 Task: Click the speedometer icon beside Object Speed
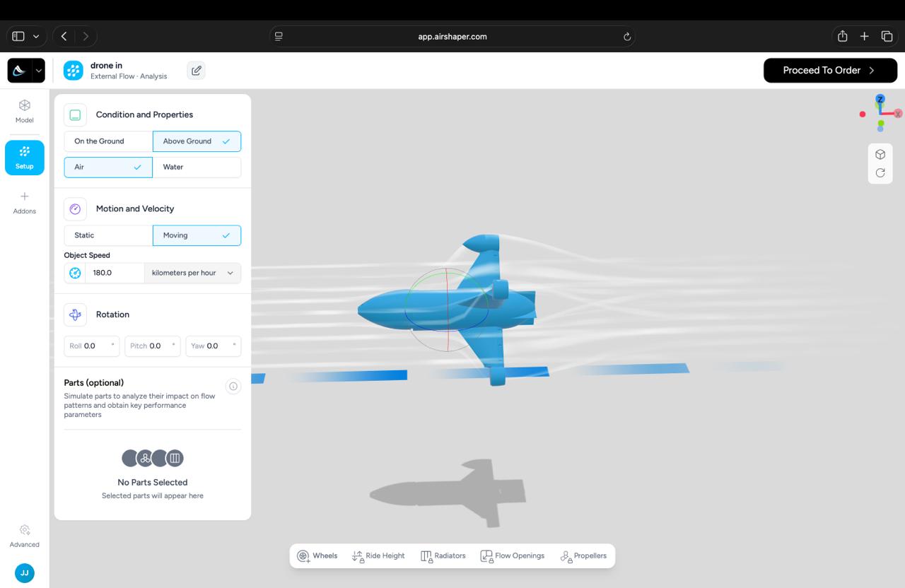coord(75,273)
